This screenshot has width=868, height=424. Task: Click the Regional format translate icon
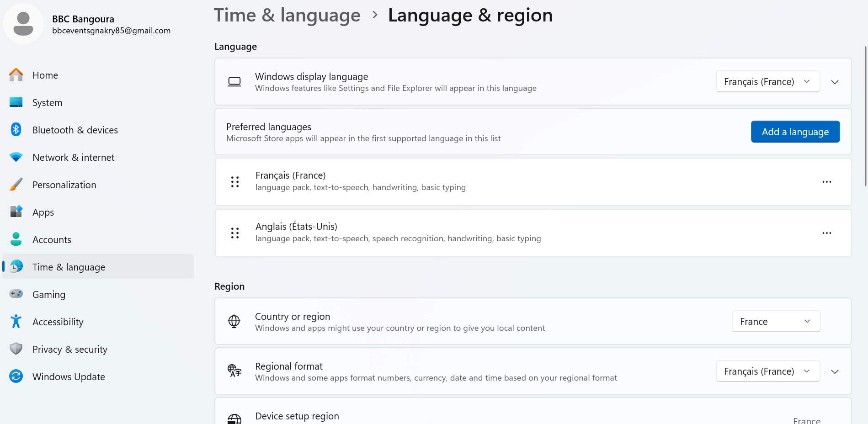pyautogui.click(x=234, y=371)
